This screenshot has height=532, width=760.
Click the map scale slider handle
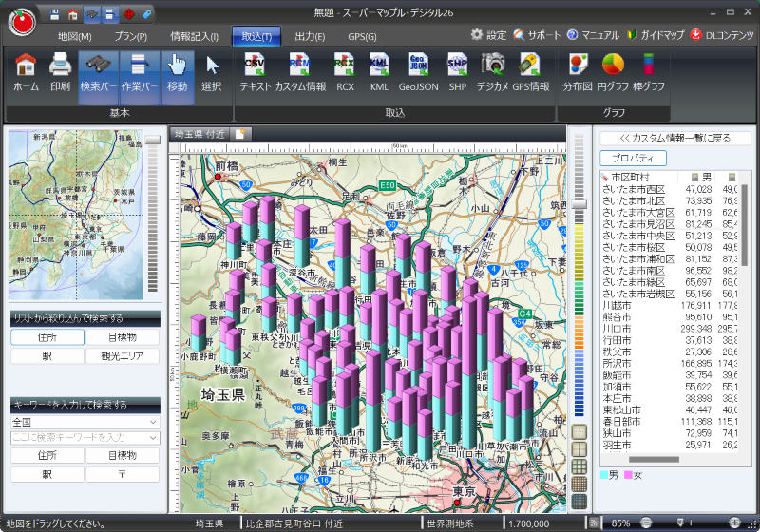(x=579, y=204)
